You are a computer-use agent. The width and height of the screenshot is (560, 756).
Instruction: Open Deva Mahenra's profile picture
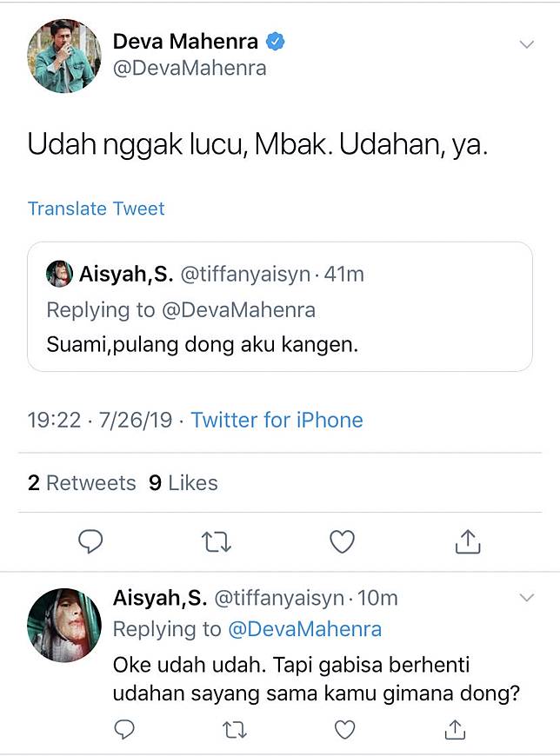point(64,55)
